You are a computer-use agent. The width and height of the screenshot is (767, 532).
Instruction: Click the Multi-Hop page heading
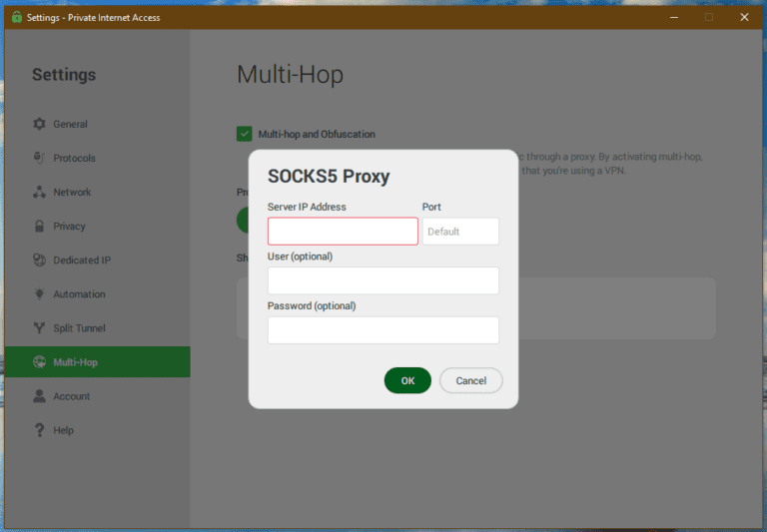coord(290,75)
